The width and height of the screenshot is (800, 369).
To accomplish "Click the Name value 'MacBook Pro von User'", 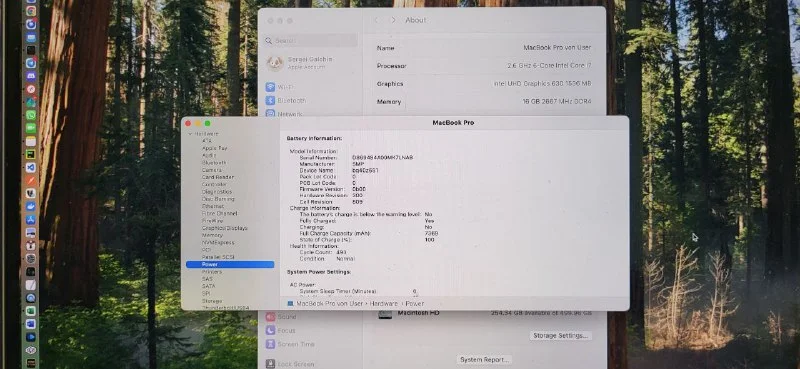I will click(x=557, y=47).
